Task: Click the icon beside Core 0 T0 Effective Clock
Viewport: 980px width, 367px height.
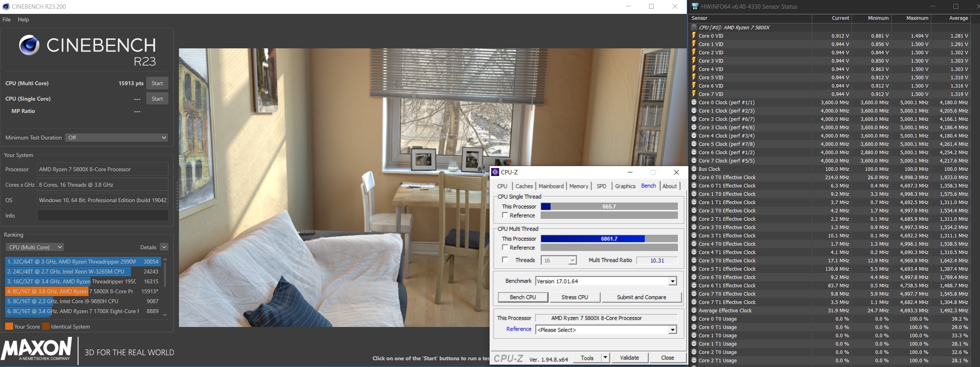Action: coord(694,177)
